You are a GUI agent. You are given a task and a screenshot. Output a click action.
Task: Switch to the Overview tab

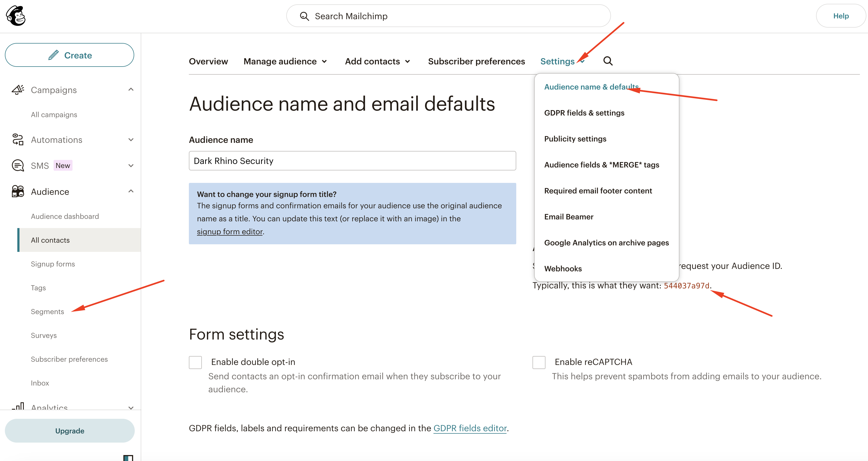pos(208,61)
